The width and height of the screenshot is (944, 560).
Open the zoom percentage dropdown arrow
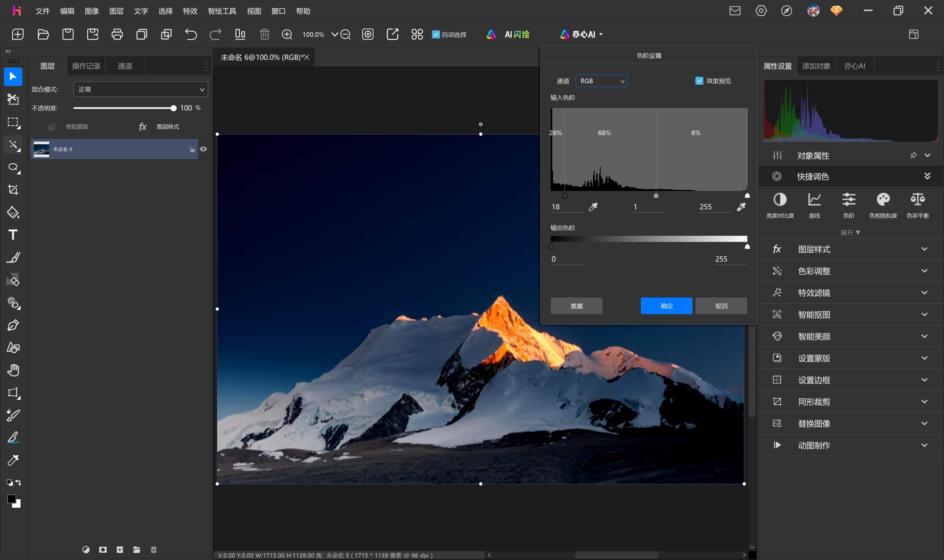tap(335, 34)
